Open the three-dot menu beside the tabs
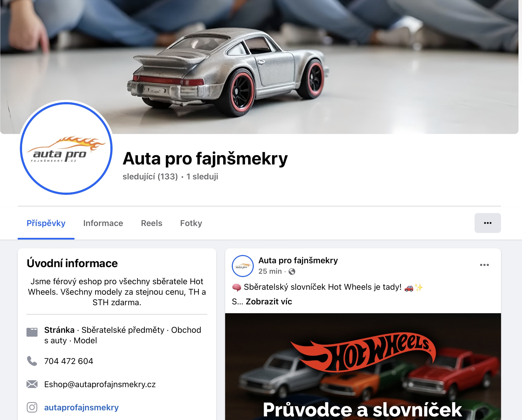 pyautogui.click(x=488, y=223)
